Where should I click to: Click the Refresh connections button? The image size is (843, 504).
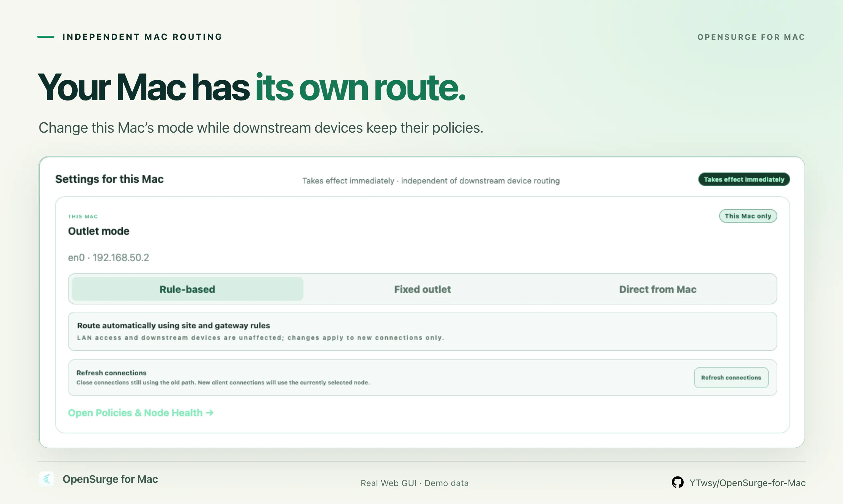pyautogui.click(x=731, y=378)
